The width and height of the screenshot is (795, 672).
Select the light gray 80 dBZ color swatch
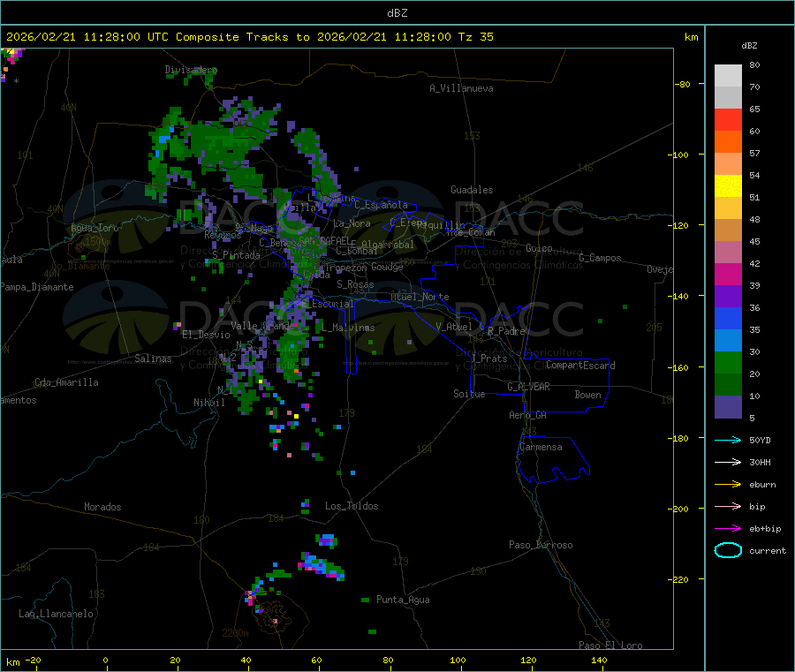pos(728,76)
